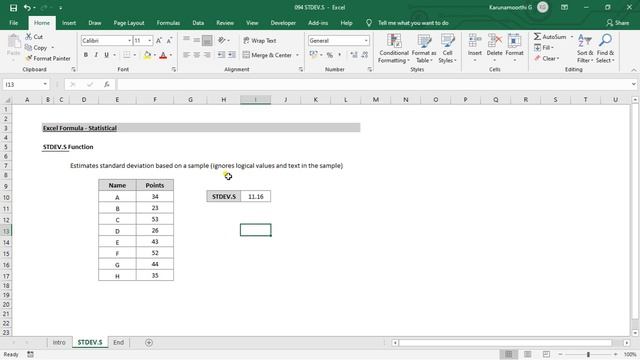Click the Find & Select button
The height and width of the screenshot is (360, 640).
tap(605, 49)
